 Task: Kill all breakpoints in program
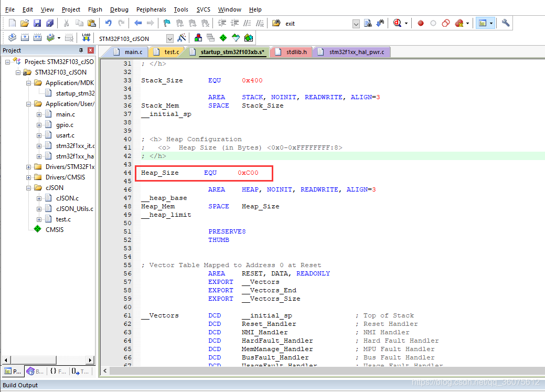(x=459, y=23)
